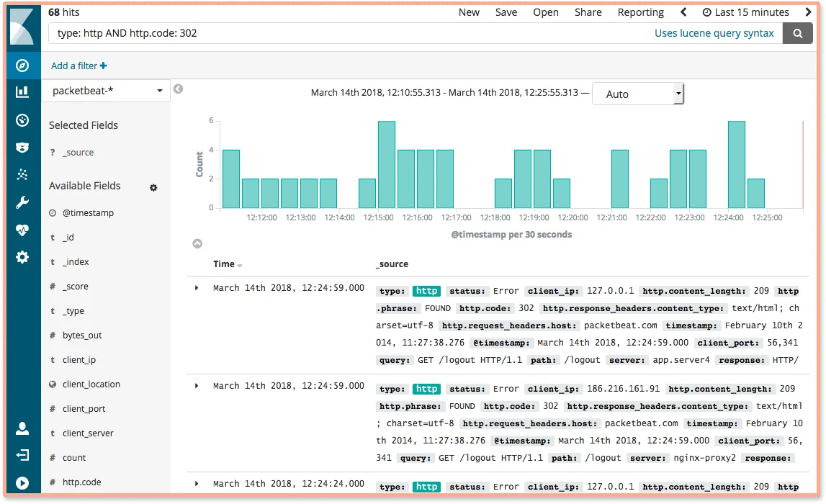Open Management with the gear icon
Image resolution: width=826 pixels, height=504 pixels.
(x=22, y=256)
